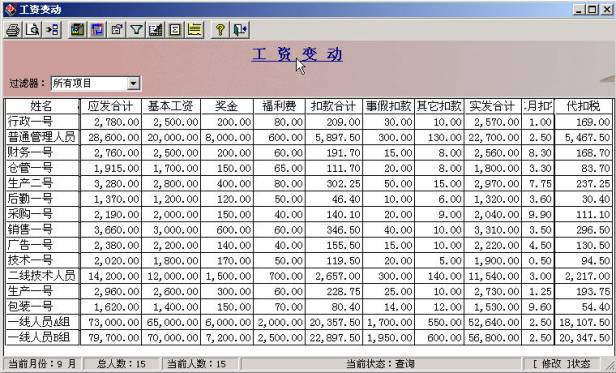Select the 行政一号 employee row
This screenshot has height=373, width=616.
pos(309,122)
